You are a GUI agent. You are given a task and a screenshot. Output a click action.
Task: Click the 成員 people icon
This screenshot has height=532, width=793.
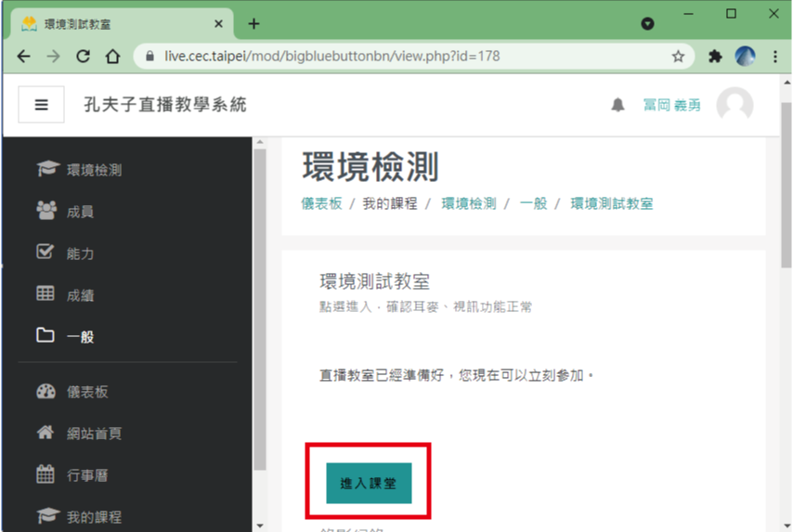[46, 210]
